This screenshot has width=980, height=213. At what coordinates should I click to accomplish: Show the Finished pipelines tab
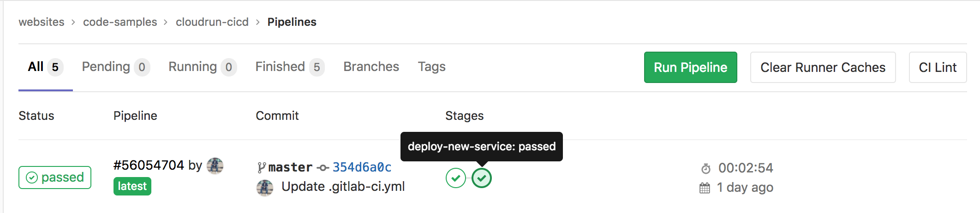coord(290,67)
